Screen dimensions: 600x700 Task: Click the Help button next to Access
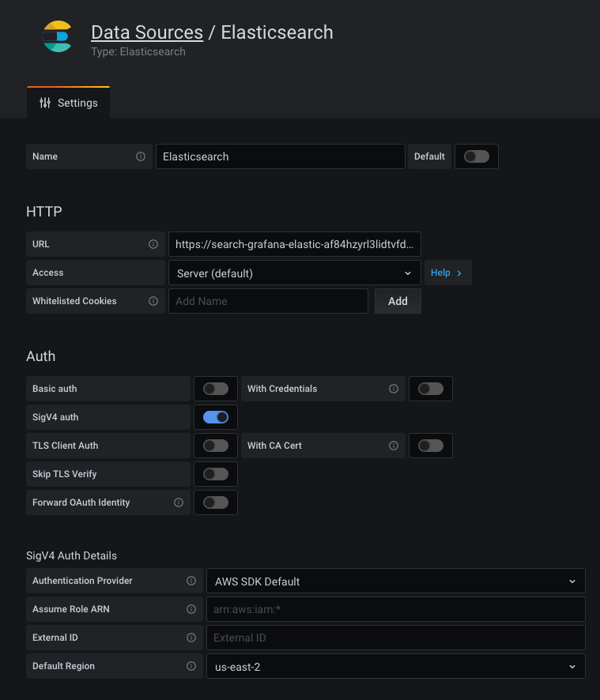(448, 273)
